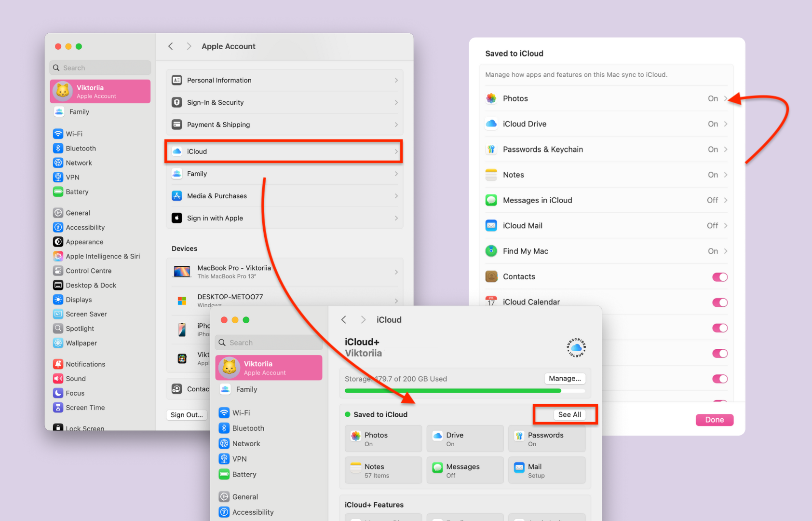Expand Messages in iCloud row chevron
The image size is (812, 521).
click(726, 200)
